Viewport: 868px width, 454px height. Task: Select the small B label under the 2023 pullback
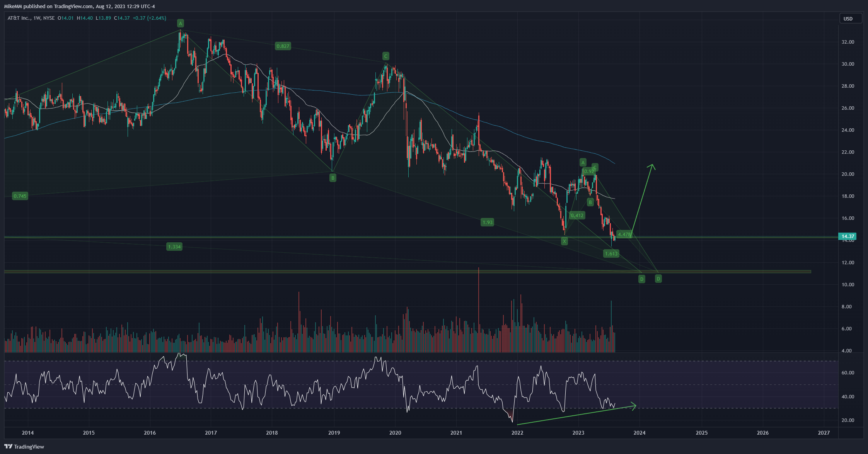[590, 202]
